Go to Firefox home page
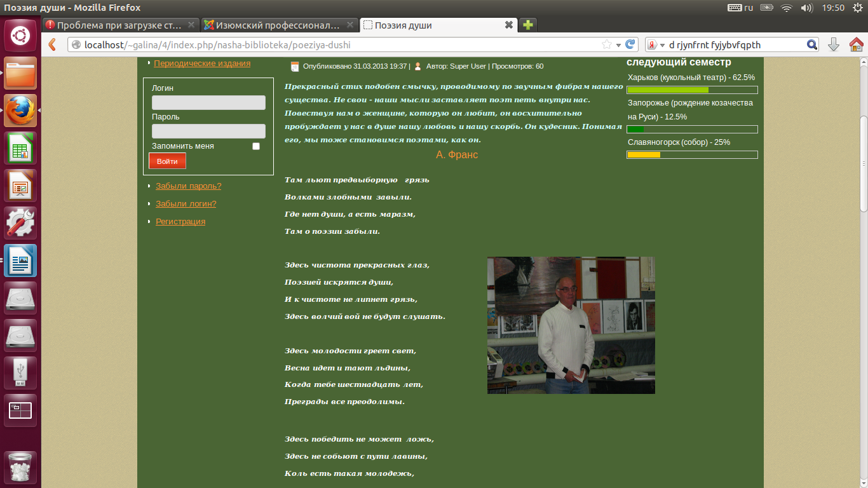868x488 pixels. point(856,44)
